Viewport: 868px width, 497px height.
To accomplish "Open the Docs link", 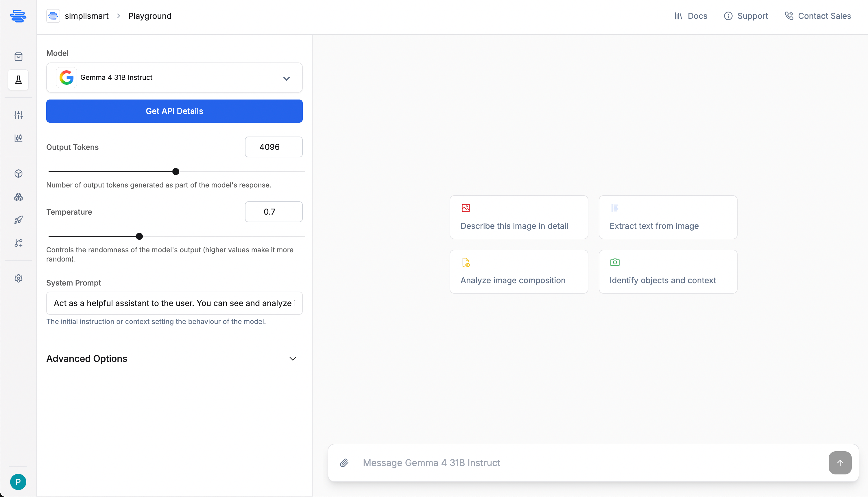I will 691,16.
